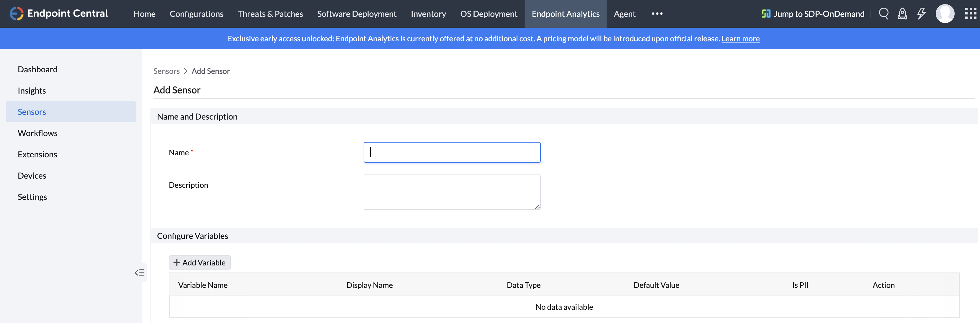Go to Threats & Patches
Screen dimensions: 980x323
270,14
